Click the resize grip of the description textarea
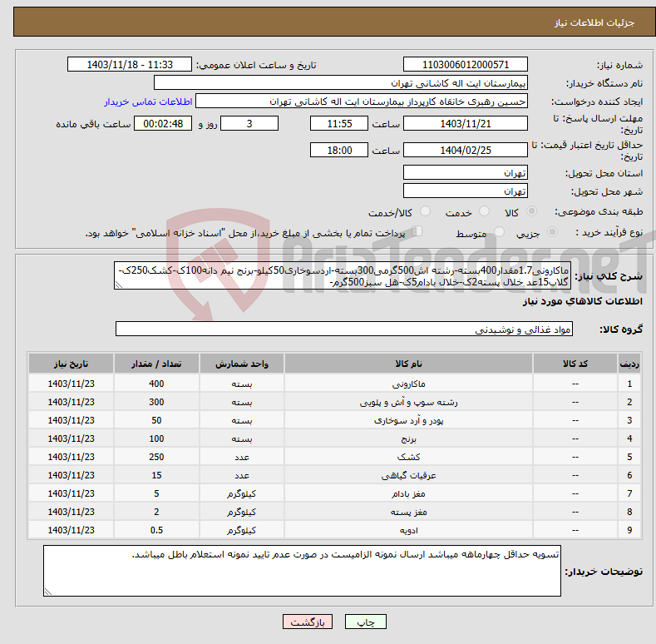 (118, 285)
